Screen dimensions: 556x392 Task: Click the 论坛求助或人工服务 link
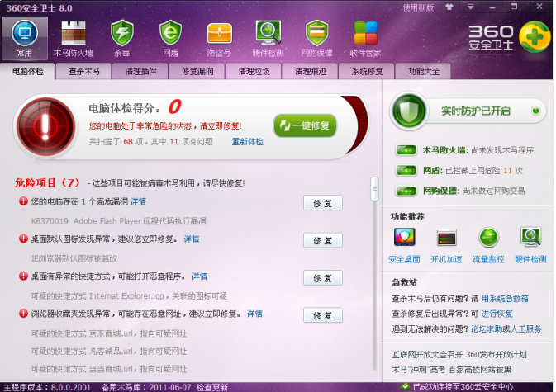click(506, 329)
